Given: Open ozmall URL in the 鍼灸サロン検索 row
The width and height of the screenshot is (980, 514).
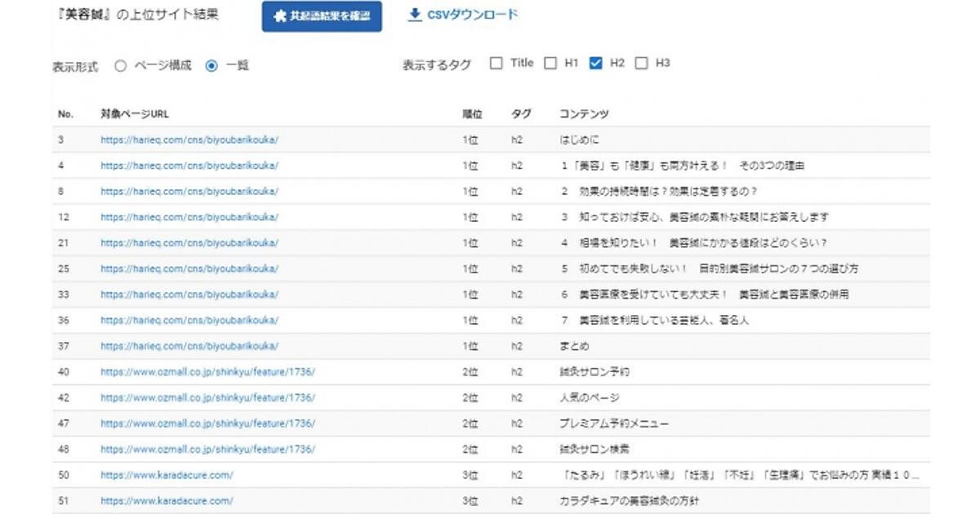Looking at the screenshot, I should 207,449.
